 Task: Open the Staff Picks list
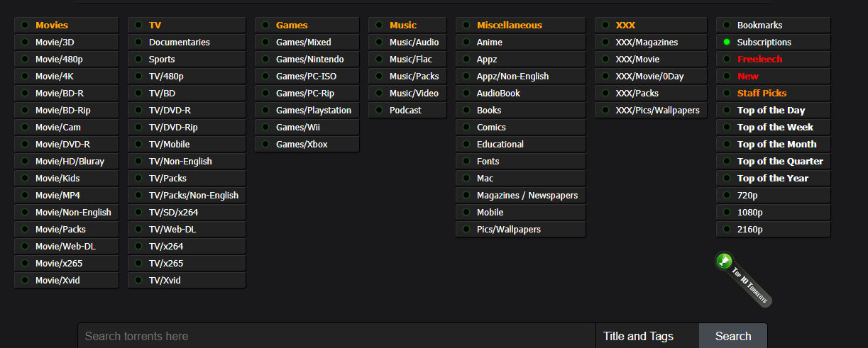pos(762,94)
